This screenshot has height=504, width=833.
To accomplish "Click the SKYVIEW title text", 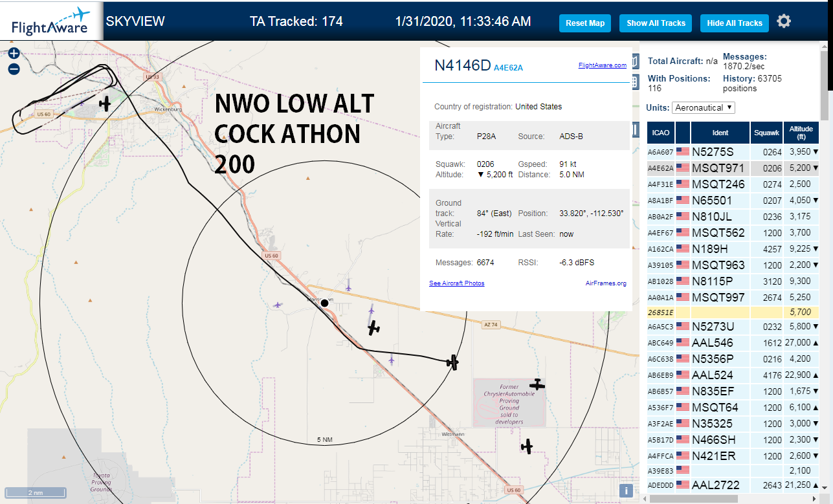I will (135, 21).
